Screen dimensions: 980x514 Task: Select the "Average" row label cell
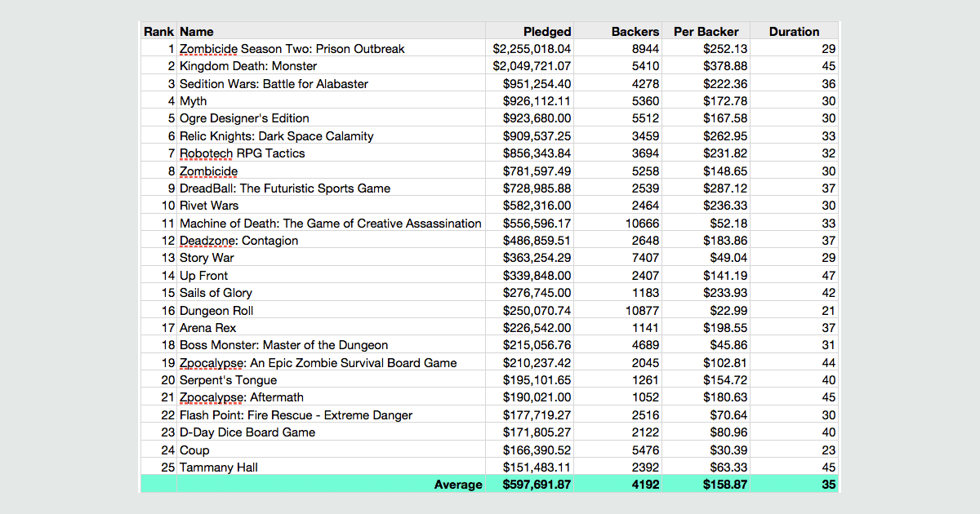(458, 484)
